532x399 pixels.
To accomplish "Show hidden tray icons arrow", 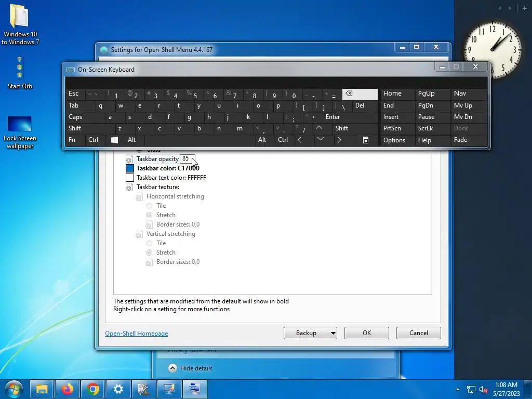I will [x=458, y=389].
